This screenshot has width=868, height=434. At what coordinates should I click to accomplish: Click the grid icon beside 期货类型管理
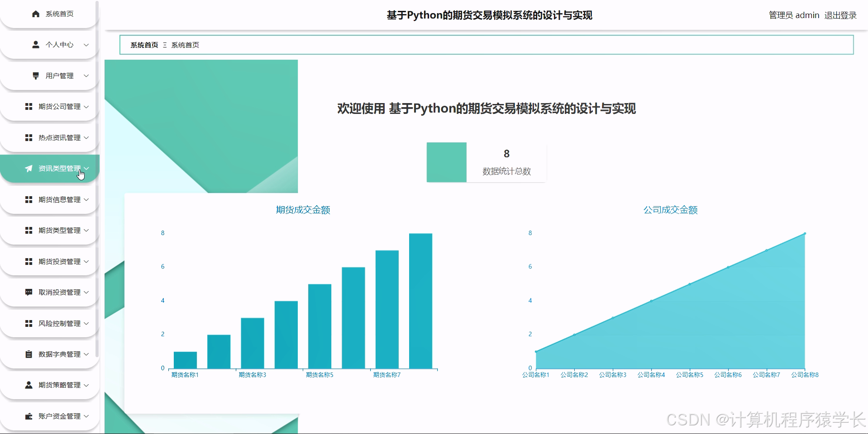[29, 231]
